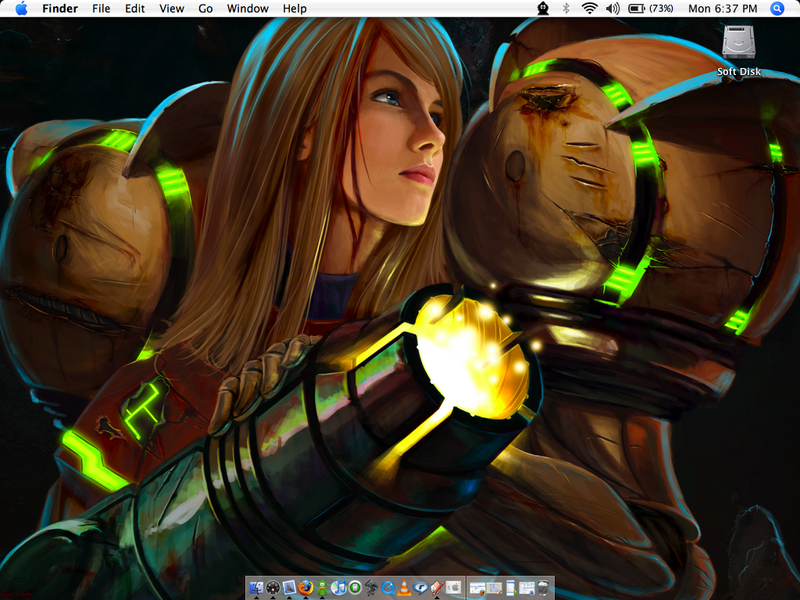Open Spotlight search
Viewport: 800px width, 600px height.
pos(777,9)
